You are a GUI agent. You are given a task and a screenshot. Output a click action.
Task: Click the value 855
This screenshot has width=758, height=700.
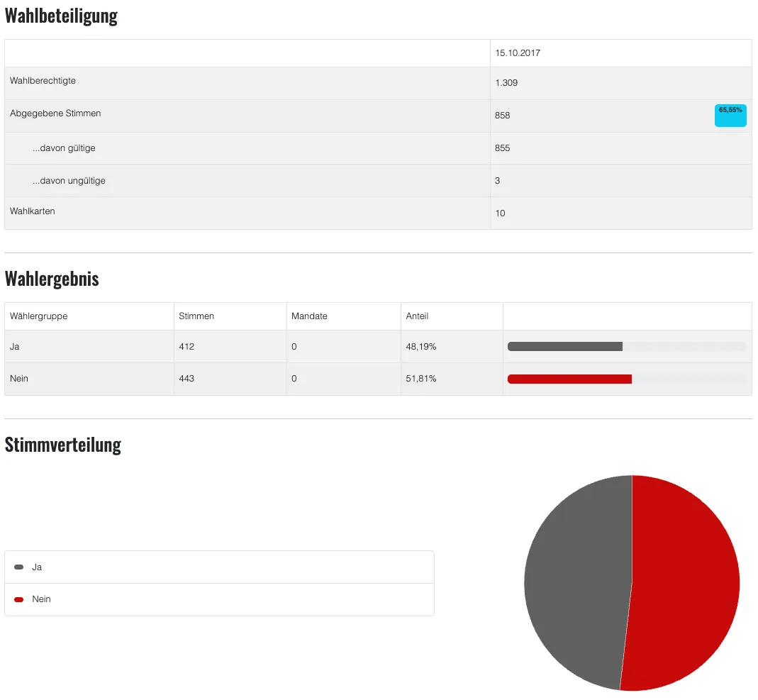(502, 148)
